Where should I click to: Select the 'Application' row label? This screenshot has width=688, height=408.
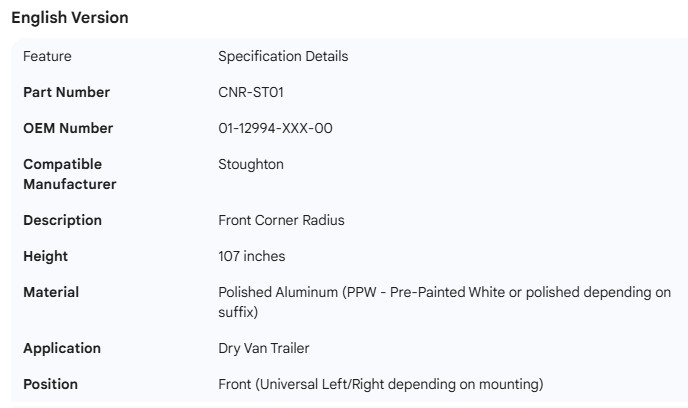pos(62,348)
